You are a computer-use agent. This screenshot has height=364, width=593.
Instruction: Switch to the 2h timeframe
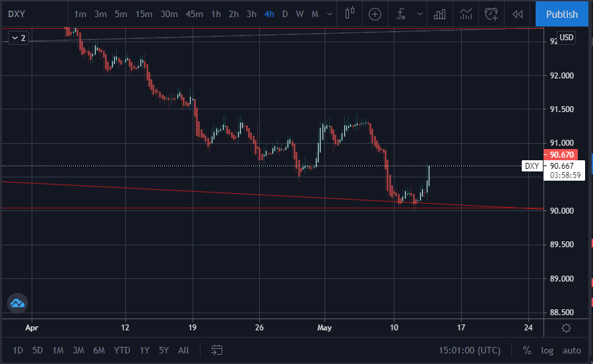coord(234,15)
